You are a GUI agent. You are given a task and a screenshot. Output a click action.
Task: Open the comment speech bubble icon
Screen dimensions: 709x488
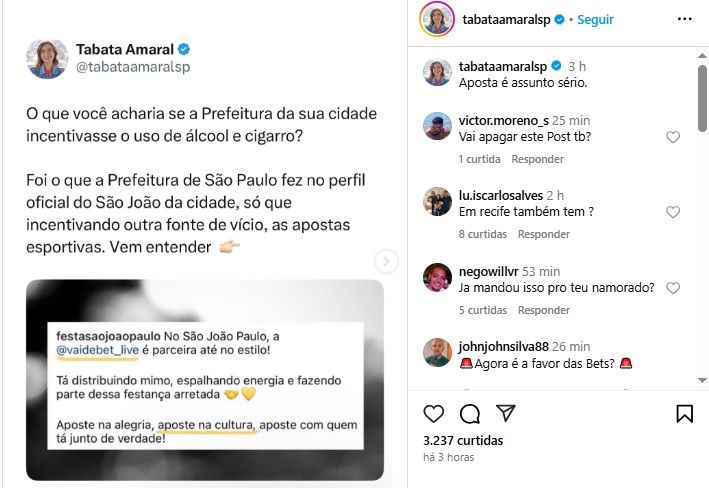click(x=470, y=413)
